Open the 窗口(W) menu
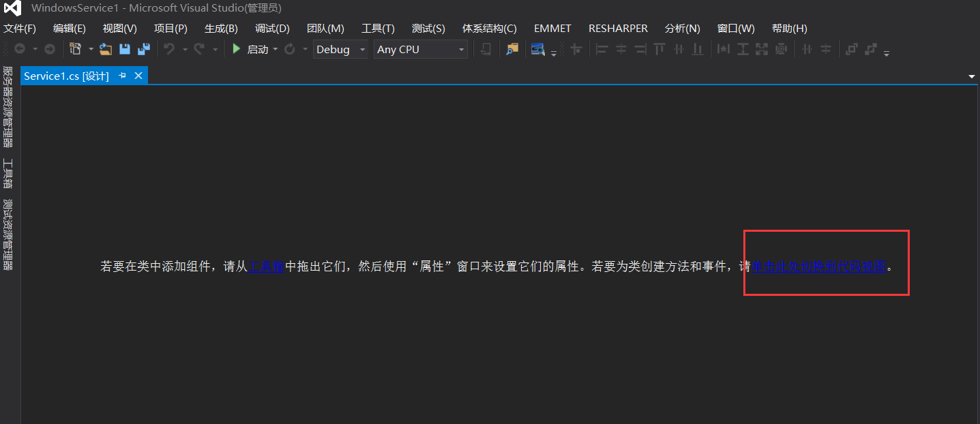 [736, 28]
